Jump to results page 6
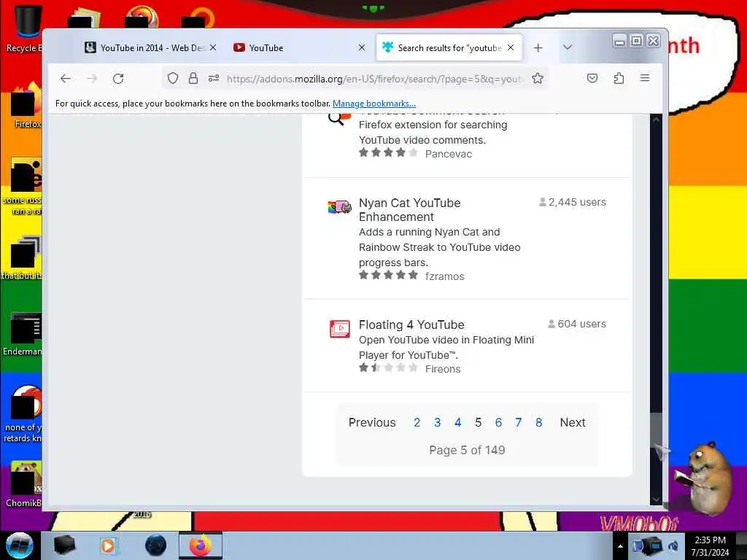 [x=498, y=422]
